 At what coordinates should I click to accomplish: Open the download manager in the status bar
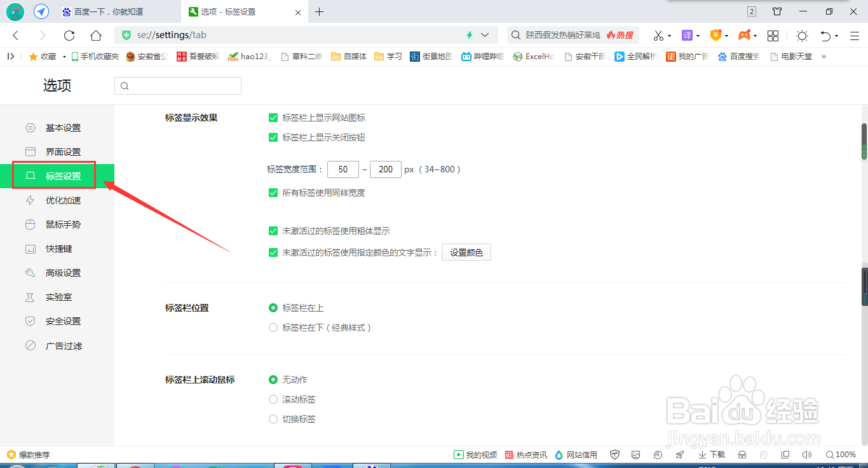pyautogui.click(x=711, y=455)
